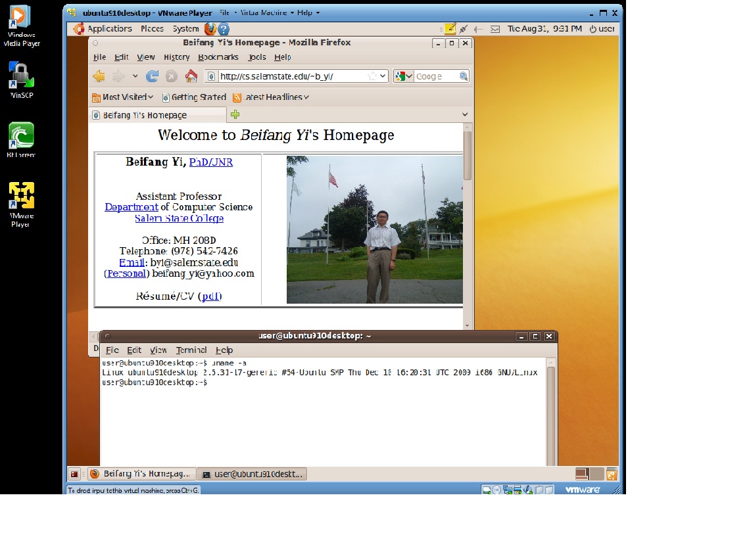Viewport: 749px width, 560px height.
Task: Click the Firefox URL address field
Action: point(289,76)
